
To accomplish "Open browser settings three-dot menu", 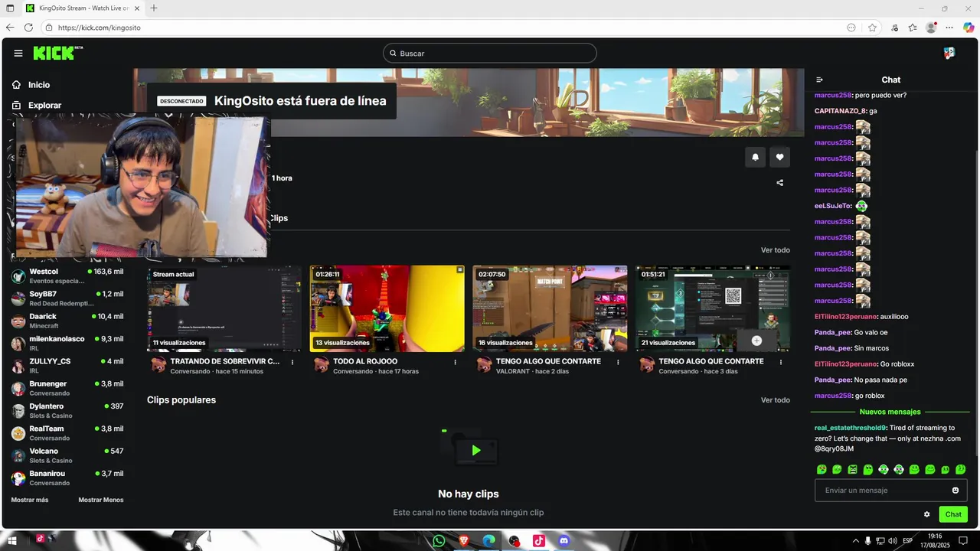I will (949, 28).
